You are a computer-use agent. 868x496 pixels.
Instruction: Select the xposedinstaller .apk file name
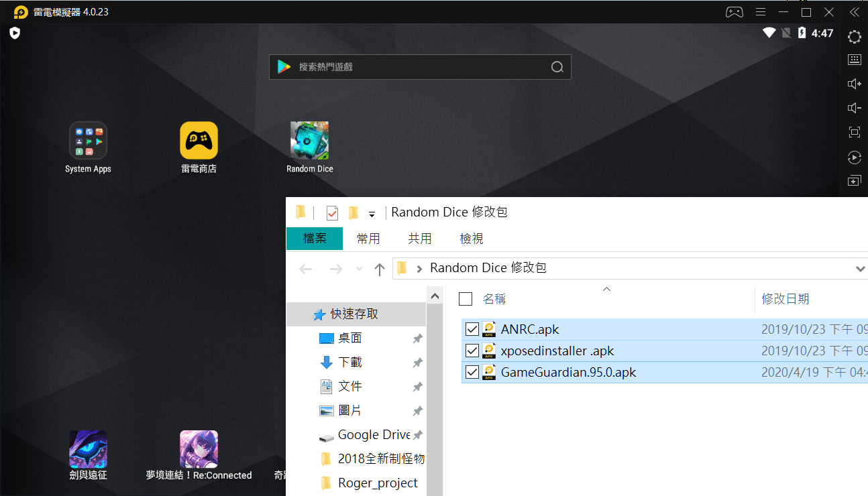557,351
